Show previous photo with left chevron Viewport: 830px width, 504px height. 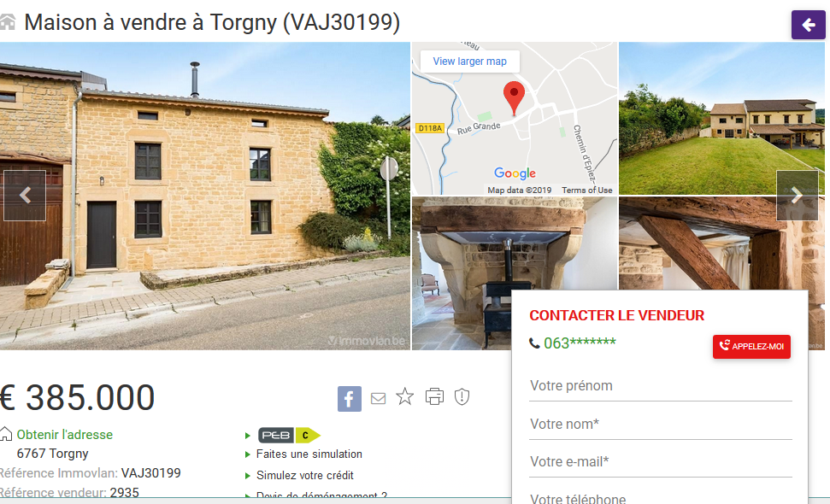coord(25,195)
